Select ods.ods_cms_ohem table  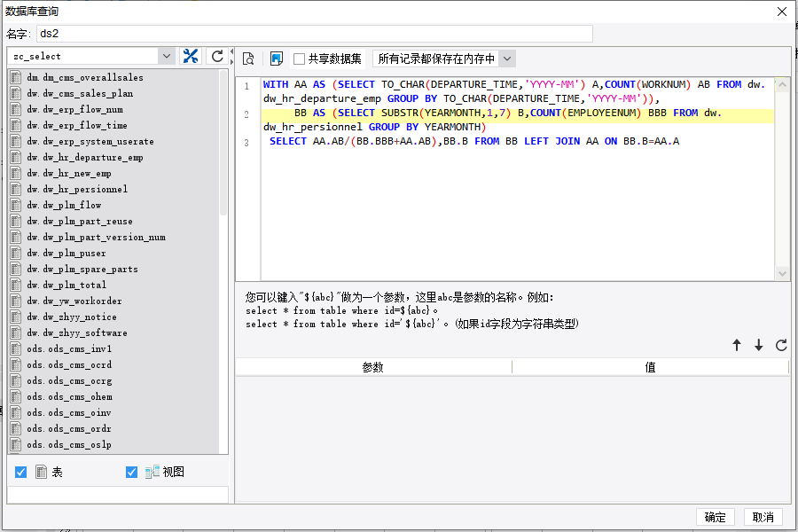tap(69, 396)
